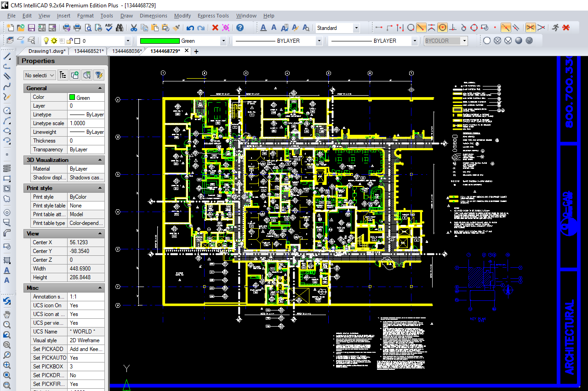Switch to the Drawing1.dwg tab
This screenshot has width=588, height=391.
click(x=47, y=51)
